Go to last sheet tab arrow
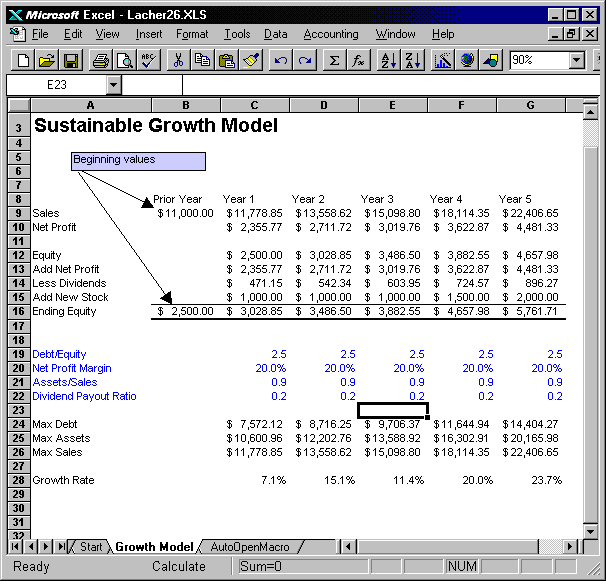606x581 pixels. 61,547
